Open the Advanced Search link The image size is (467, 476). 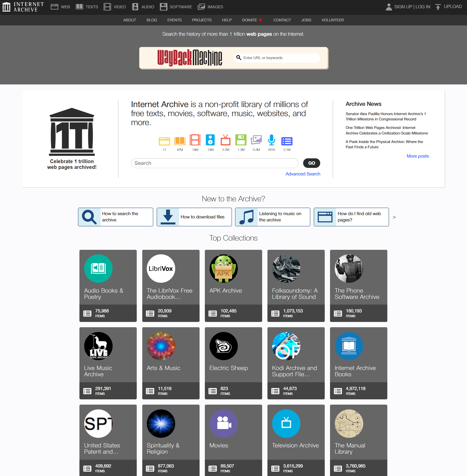click(x=303, y=174)
